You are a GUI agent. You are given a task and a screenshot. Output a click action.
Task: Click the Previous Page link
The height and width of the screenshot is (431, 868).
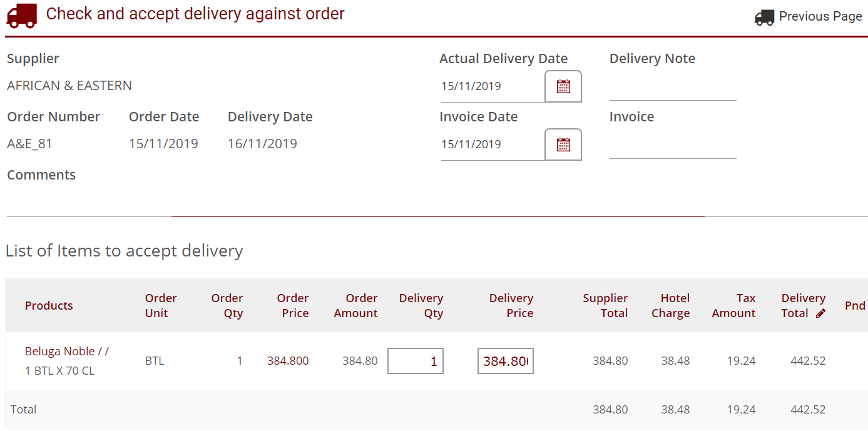(820, 16)
